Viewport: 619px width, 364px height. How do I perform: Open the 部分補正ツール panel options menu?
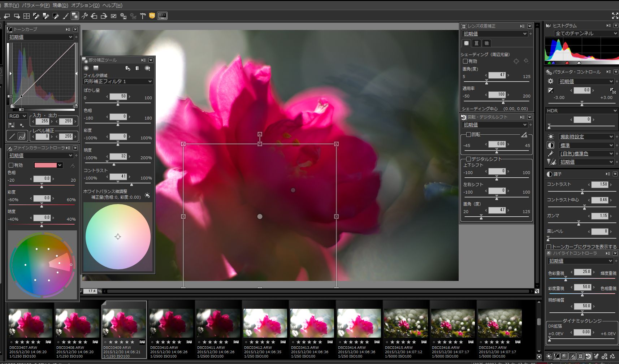(x=143, y=60)
